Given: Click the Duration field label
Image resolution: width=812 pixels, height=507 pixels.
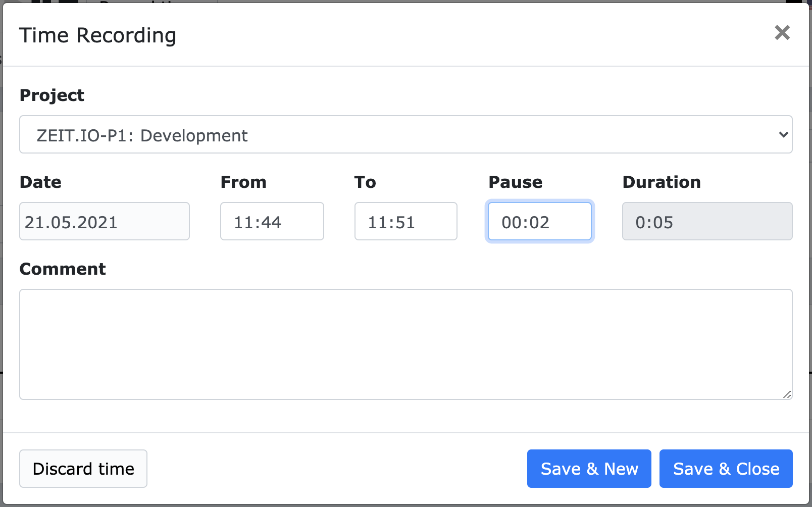Looking at the screenshot, I should tap(662, 182).
